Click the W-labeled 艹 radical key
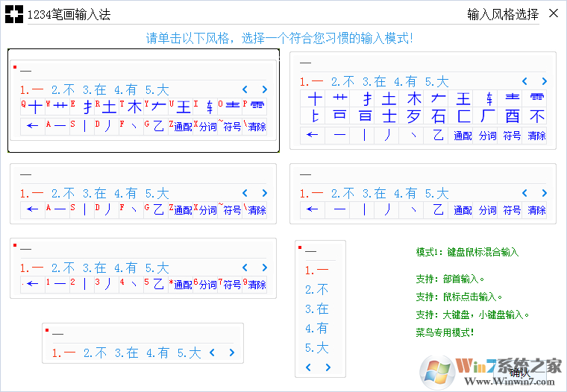 click(57, 107)
